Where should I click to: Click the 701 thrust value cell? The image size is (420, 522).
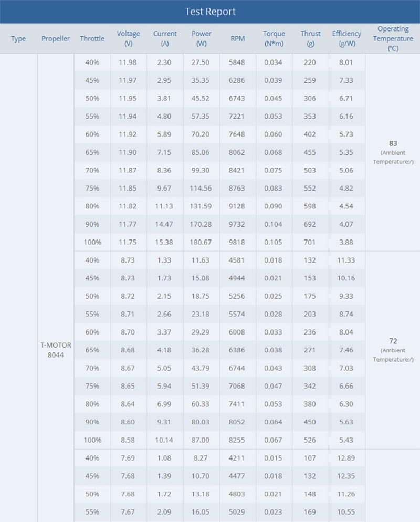(x=310, y=243)
